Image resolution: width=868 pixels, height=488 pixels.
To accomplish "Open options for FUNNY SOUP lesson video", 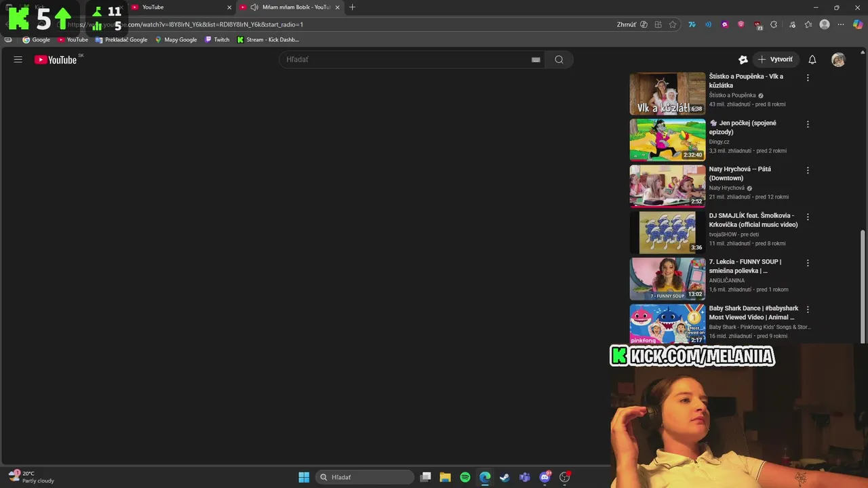I will (x=808, y=263).
